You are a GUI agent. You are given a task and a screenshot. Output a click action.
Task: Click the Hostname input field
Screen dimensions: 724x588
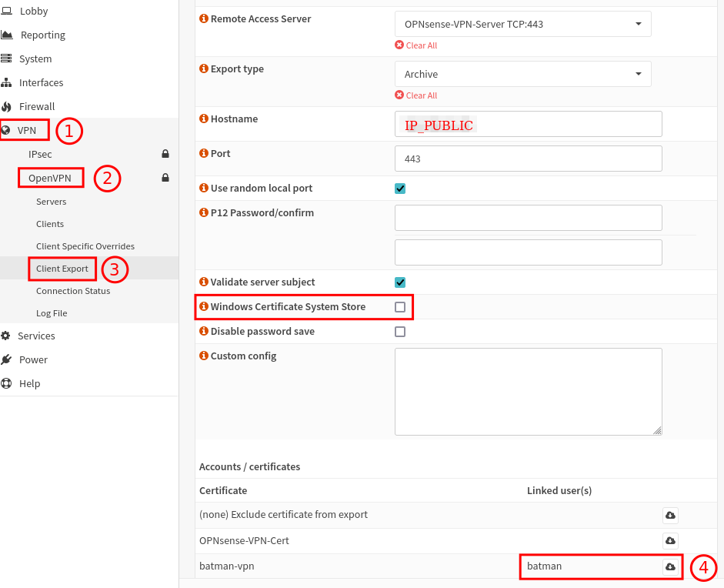pyautogui.click(x=529, y=124)
